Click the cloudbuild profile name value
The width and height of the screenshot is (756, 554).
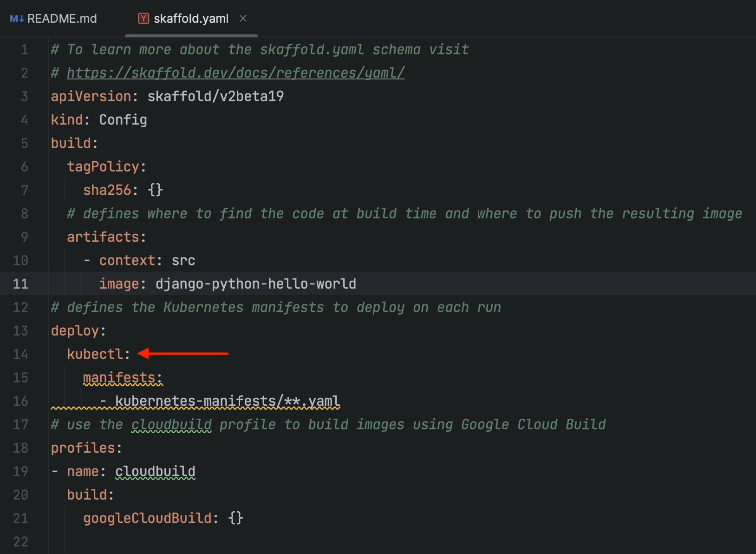(155, 471)
